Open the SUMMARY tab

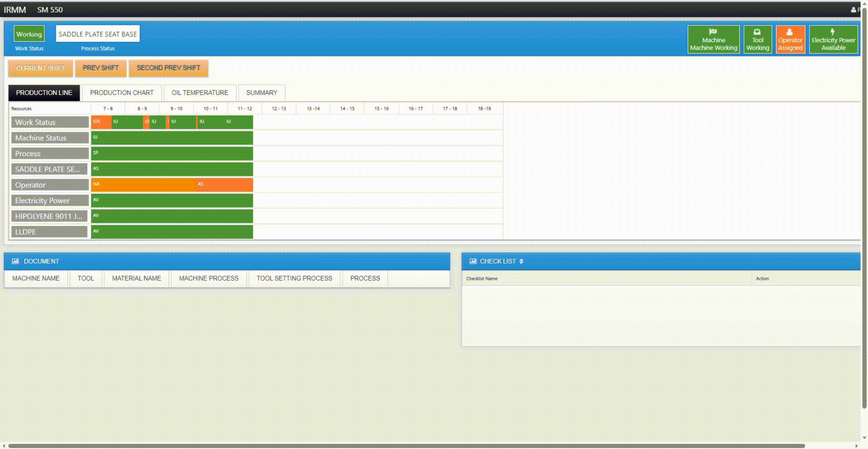click(x=261, y=93)
